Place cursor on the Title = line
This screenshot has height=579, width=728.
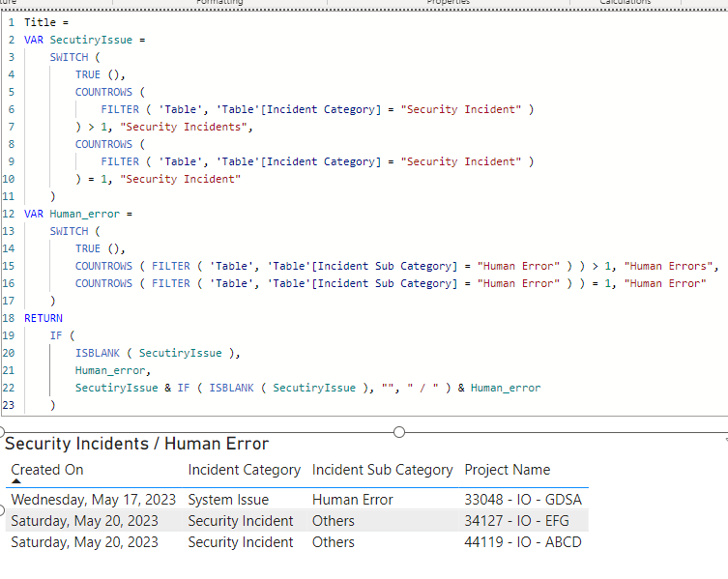click(x=46, y=22)
